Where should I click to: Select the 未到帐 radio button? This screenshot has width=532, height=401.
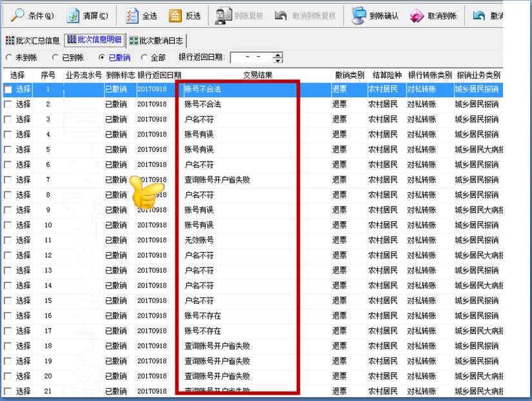8,58
